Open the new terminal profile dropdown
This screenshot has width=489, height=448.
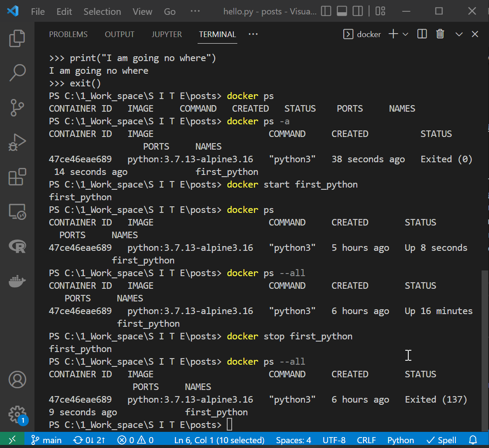tap(406, 34)
